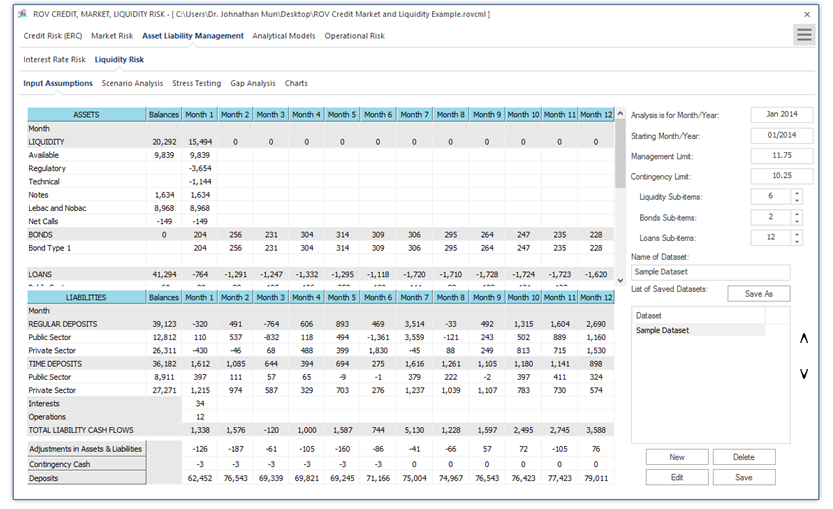
Task: Click the Liquidity Sub-items value box
Action: pyautogui.click(x=770, y=197)
